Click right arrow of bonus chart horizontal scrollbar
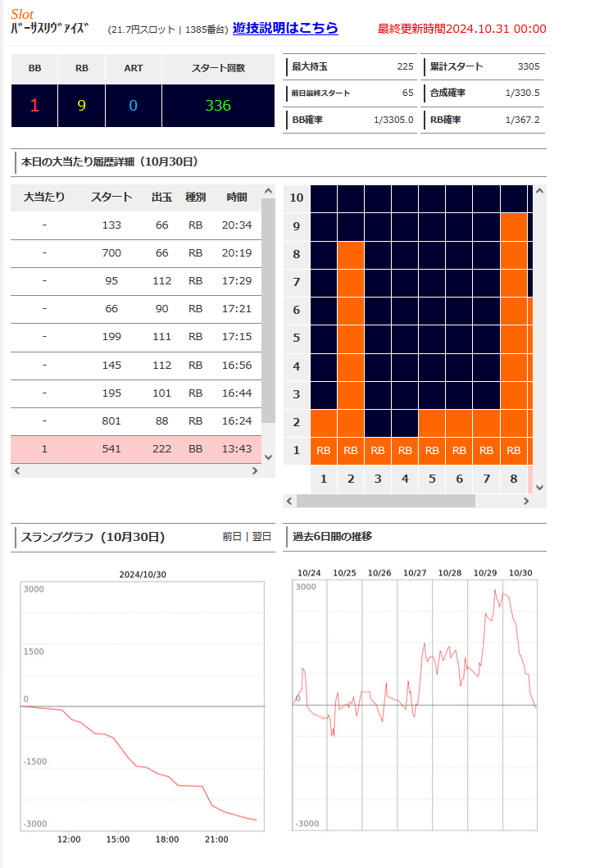The image size is (595, 868). (x=526, y=501)
